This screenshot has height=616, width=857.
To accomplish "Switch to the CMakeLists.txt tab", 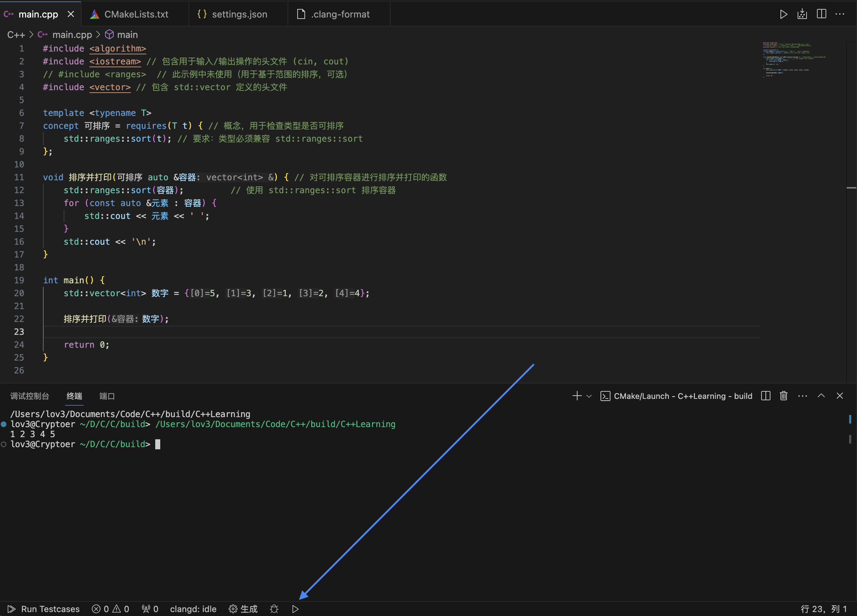I will click(136, 14).
